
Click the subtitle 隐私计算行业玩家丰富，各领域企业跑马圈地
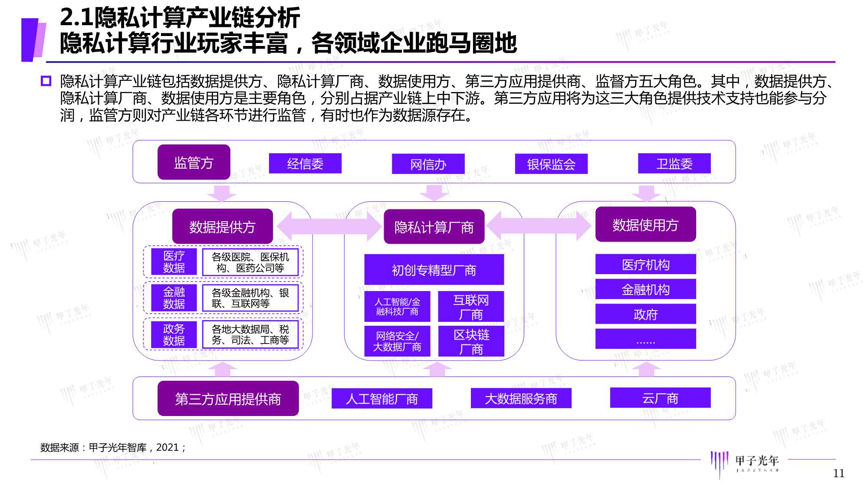point(289,43)
